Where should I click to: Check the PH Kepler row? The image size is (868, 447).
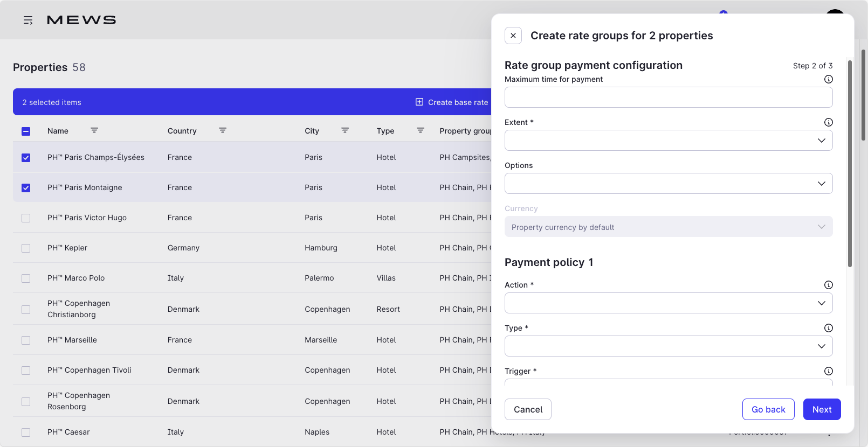point(26,248)
